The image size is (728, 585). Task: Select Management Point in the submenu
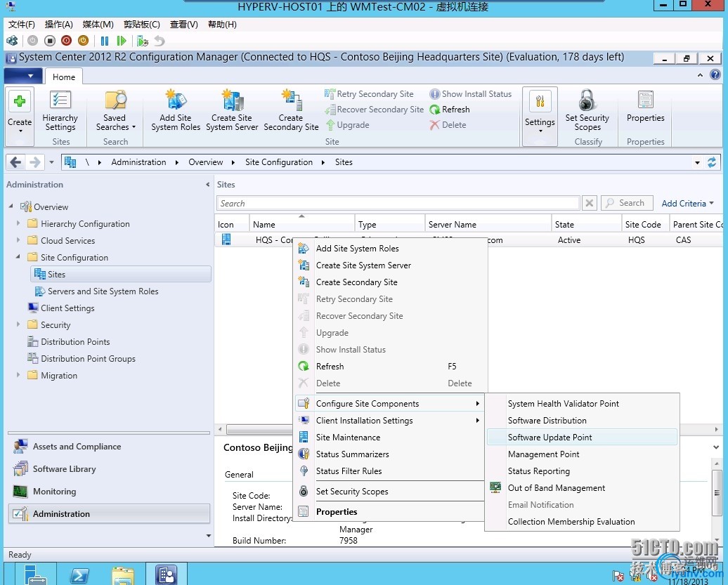point(583,454)
